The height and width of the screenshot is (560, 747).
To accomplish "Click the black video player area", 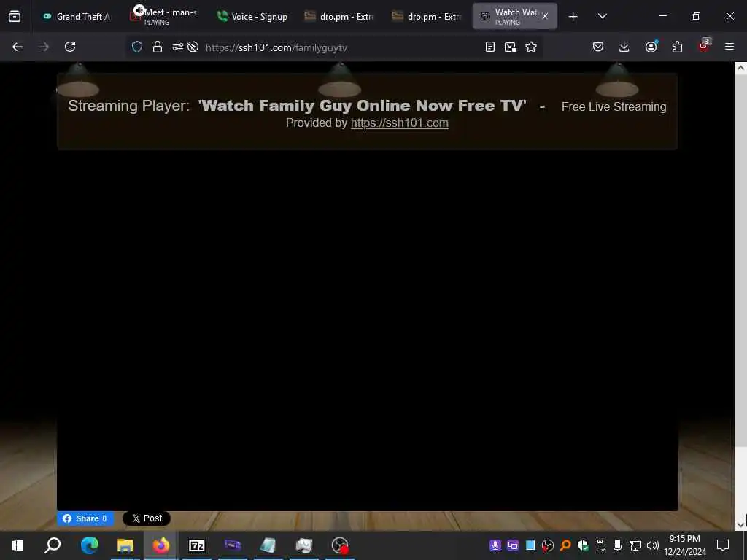I will pyautogui.click(x=368, y=330).
